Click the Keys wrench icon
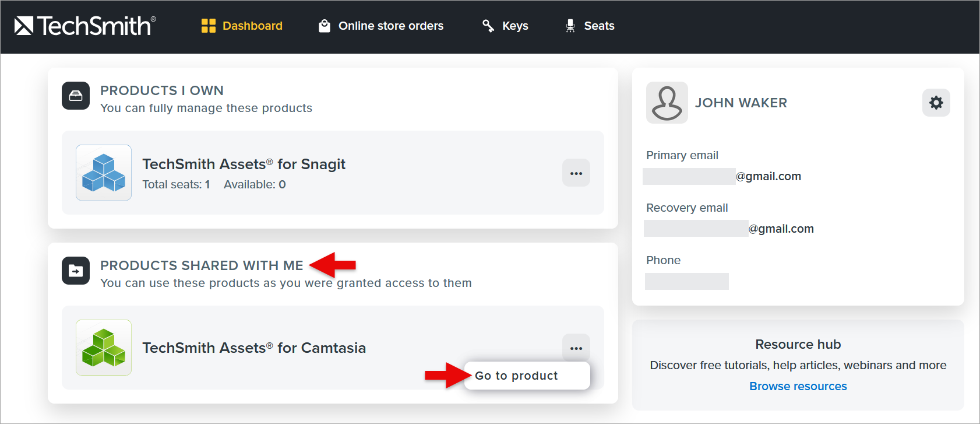The width and height of the screenshot is (980, 424). pos(488,26)
